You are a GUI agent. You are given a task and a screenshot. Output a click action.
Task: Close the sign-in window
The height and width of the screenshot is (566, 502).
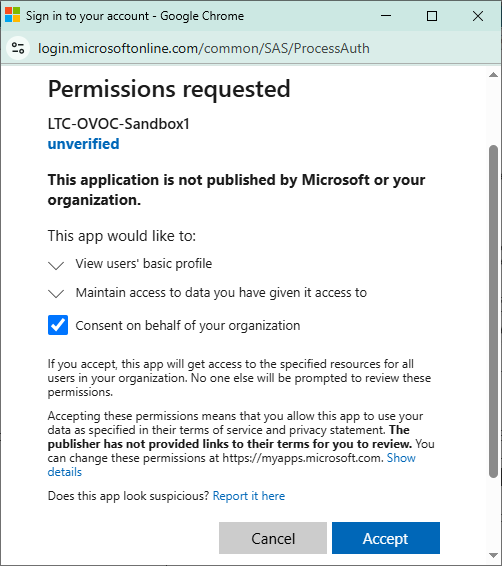(x=478, y=16)
